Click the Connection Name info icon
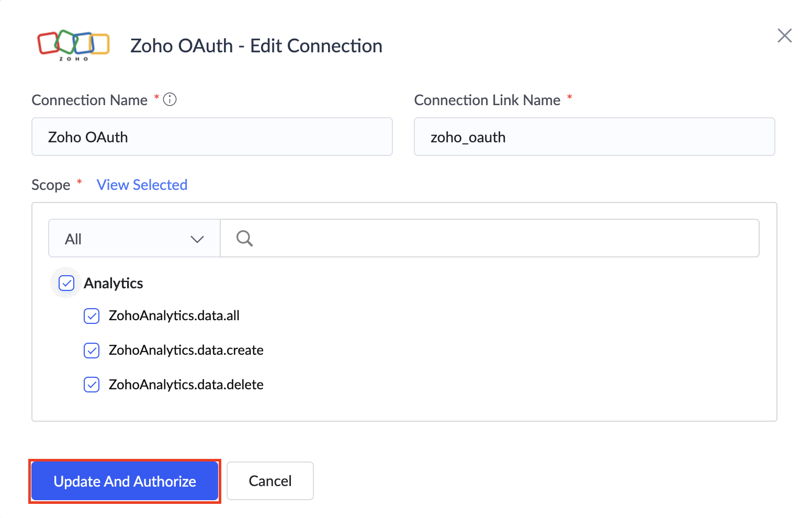The height and width of the screenshot is (518, 812). (170, 99)
